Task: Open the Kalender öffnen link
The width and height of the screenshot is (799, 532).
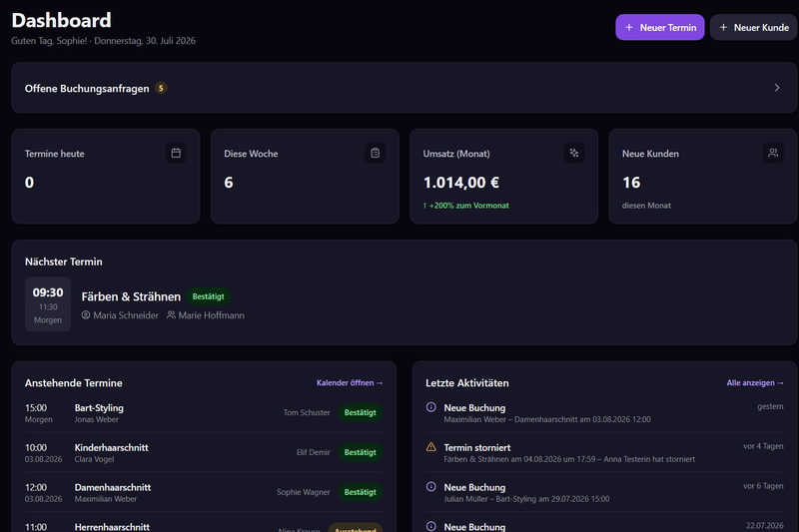Action: coord(350,383)
